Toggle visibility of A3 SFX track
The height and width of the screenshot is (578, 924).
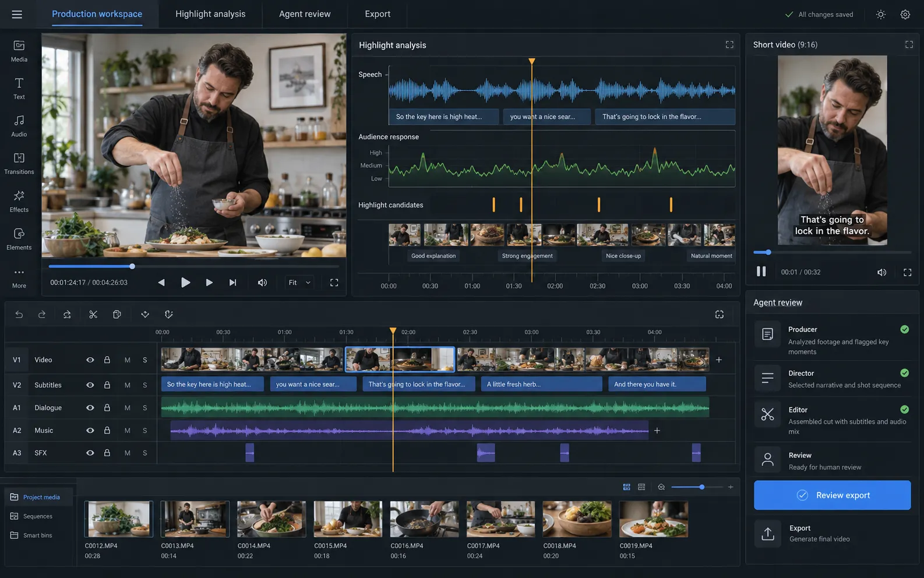pos(90,453)
